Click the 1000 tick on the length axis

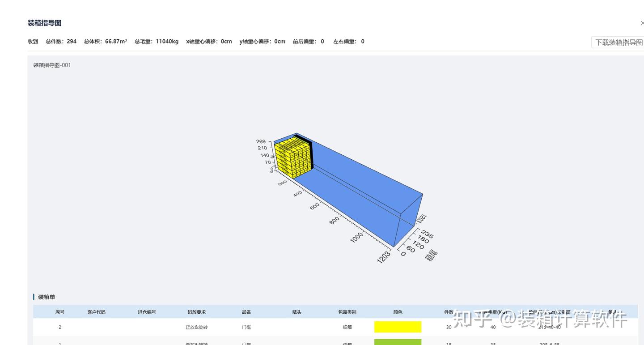[357, 238]
